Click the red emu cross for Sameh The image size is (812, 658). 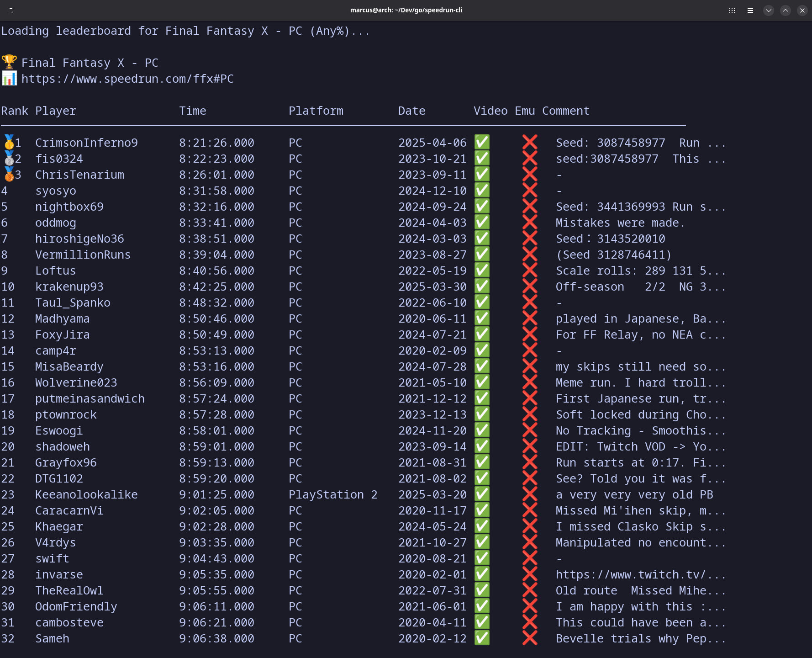tap(530, 638)
